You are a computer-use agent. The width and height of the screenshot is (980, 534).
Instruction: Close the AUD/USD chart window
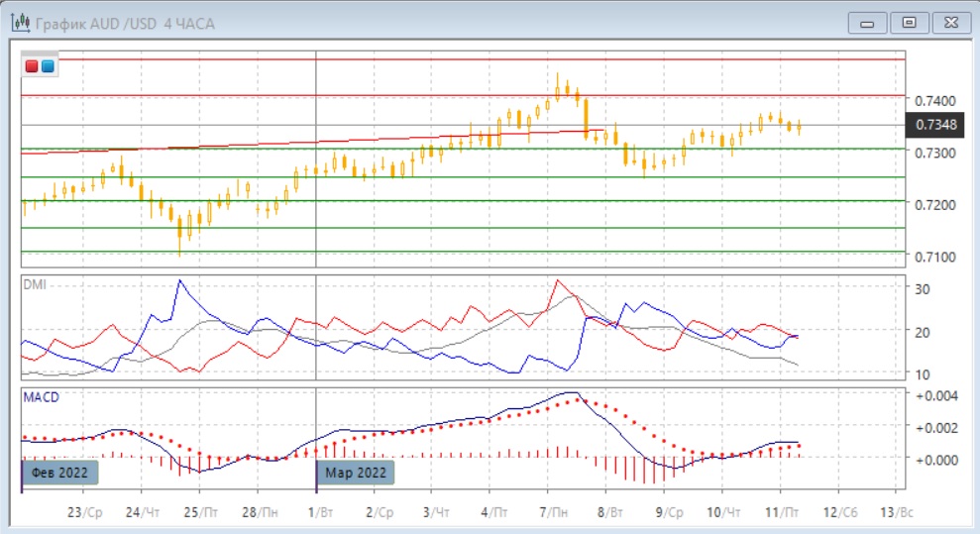pyautogui.click(x=949, y=22)
